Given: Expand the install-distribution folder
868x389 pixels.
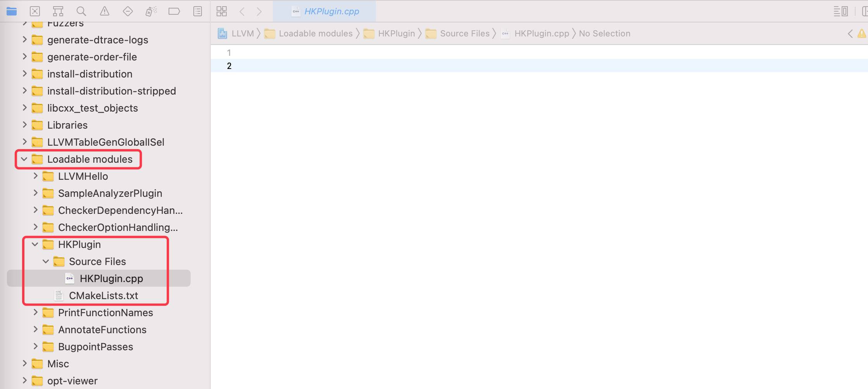Looking at the screenshot, I should point(25,74).
